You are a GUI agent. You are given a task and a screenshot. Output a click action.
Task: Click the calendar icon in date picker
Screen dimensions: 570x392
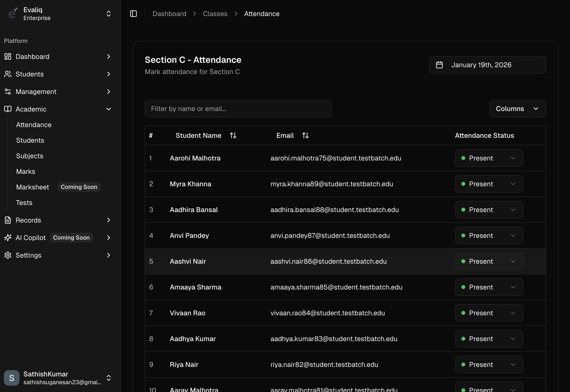(439, 65)
